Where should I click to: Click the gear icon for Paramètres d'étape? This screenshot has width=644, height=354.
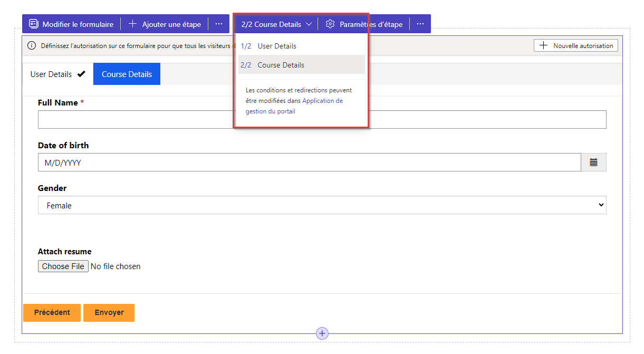click(x=330, y=24)
